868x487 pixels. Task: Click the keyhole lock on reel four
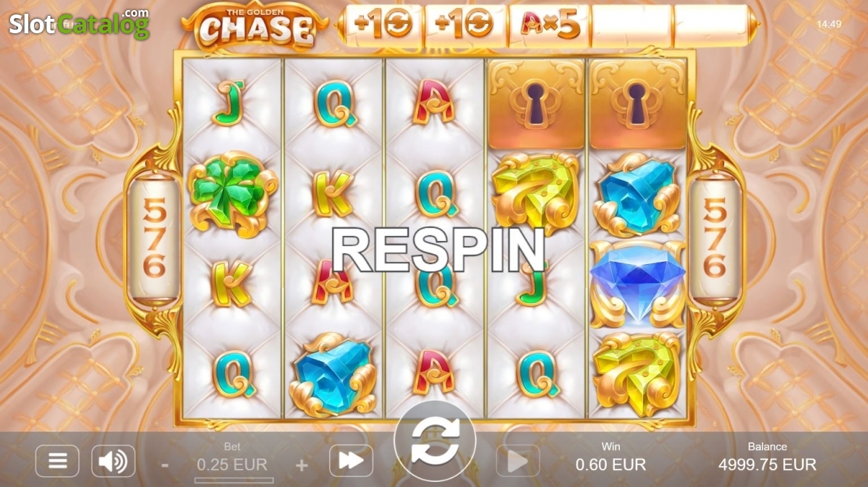pos(536,103)
